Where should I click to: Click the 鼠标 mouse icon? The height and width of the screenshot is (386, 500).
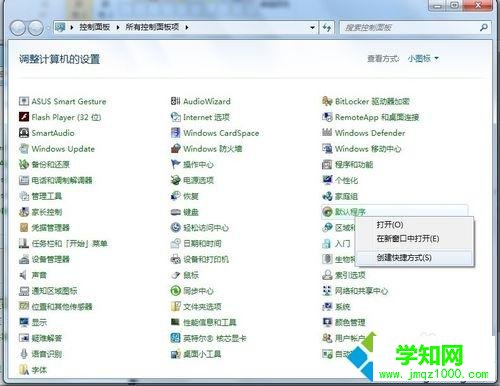[x=175, y=275]
